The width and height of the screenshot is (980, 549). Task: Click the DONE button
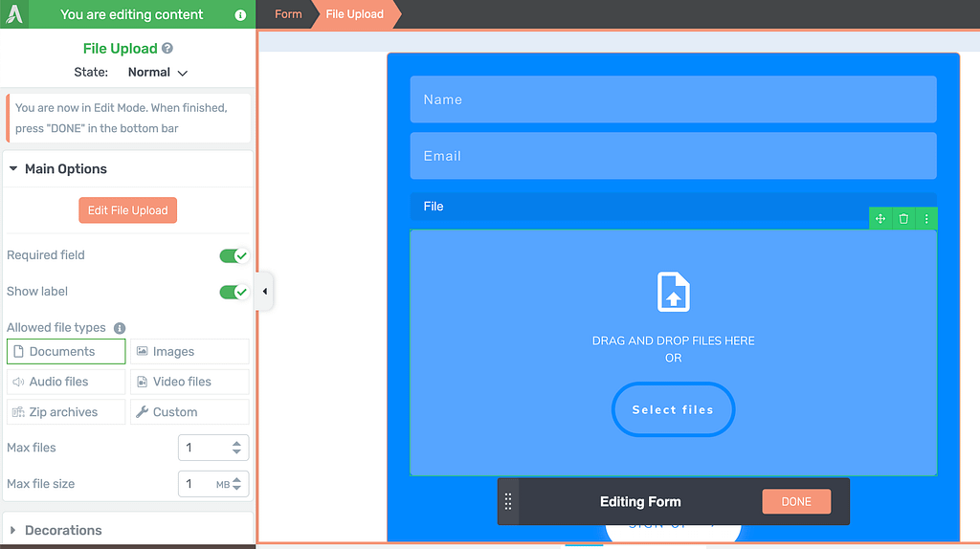(x=796, y=501)
